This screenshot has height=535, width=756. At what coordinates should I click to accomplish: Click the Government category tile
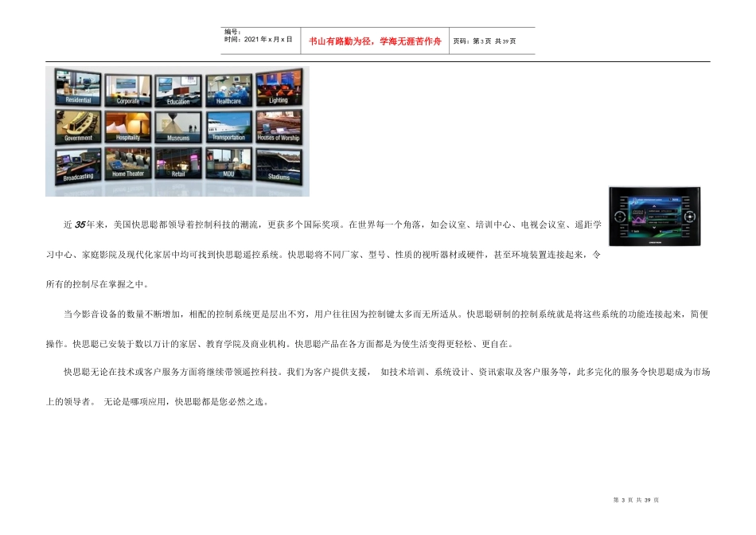coord(78,127)
